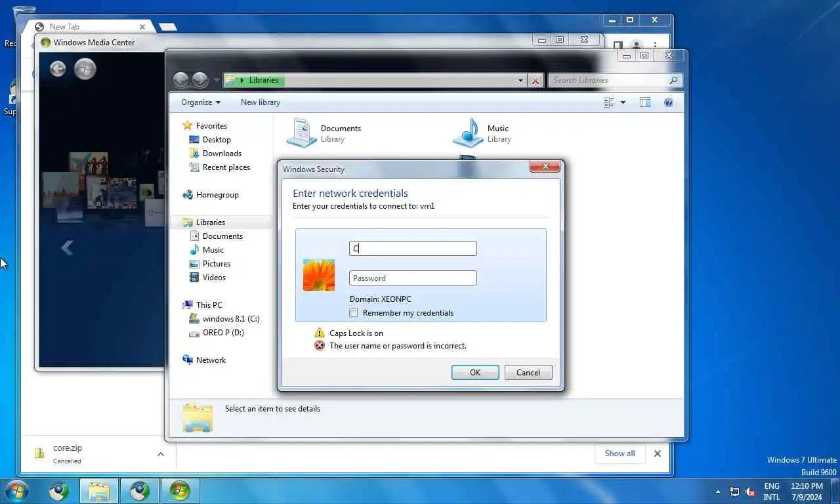Select Favorites in the navigation pane
Image resolution: width=840 pixels, height=504 pixels.
(211, 126)
